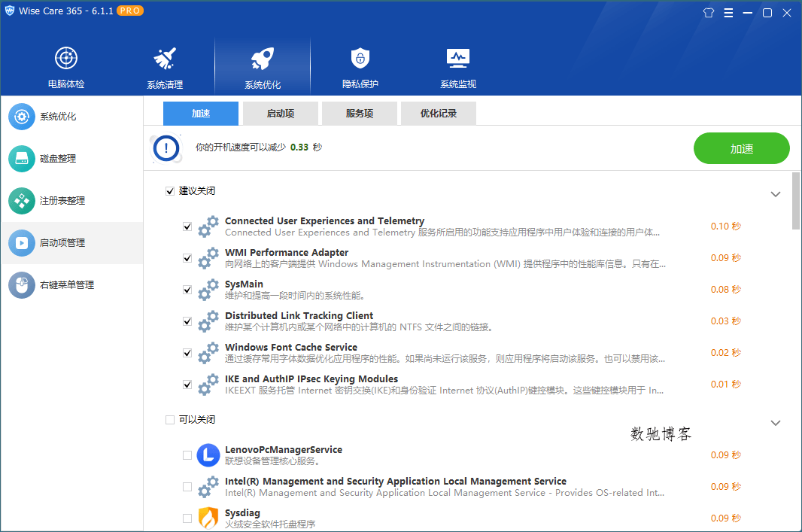Open the skin shirt icon in title bar
802x532 pixels.
[709, 13]
